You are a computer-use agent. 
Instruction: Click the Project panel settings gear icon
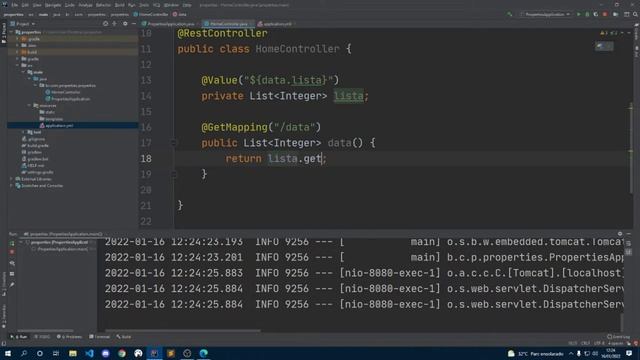pyautogui.click(x=125, y=24)
